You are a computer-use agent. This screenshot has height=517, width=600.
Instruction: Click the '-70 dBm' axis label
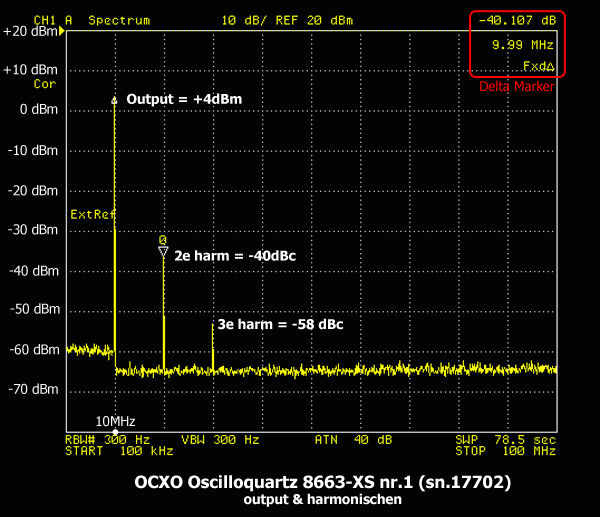33,390
